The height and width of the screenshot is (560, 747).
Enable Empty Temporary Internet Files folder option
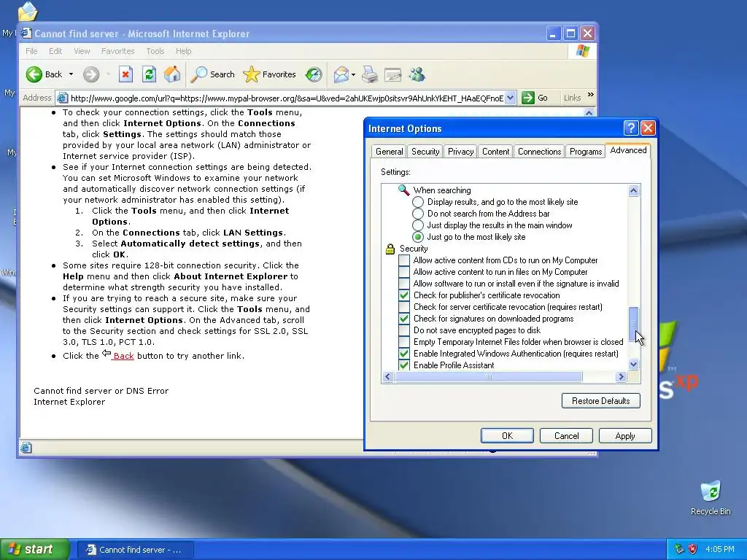click(404, 342)
